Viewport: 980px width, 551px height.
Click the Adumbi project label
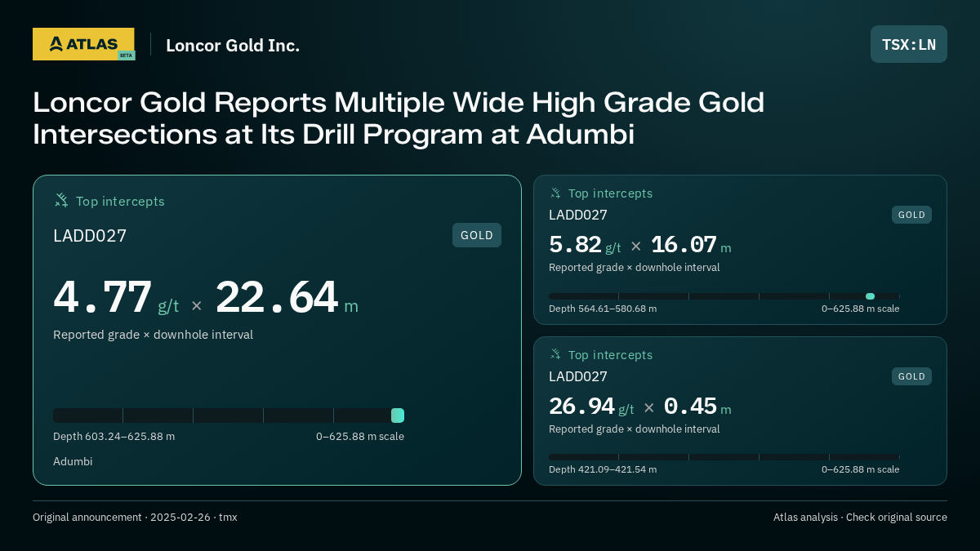[x=73, y=462]
